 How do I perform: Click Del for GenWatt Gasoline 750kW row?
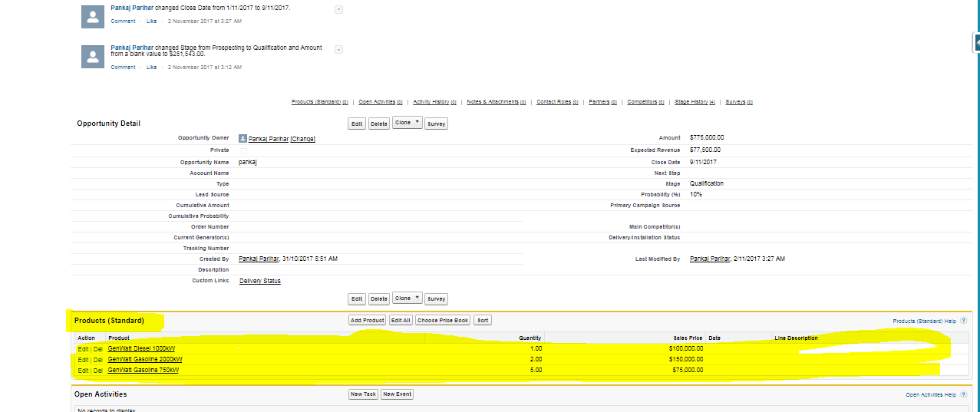tap(98, 370)
